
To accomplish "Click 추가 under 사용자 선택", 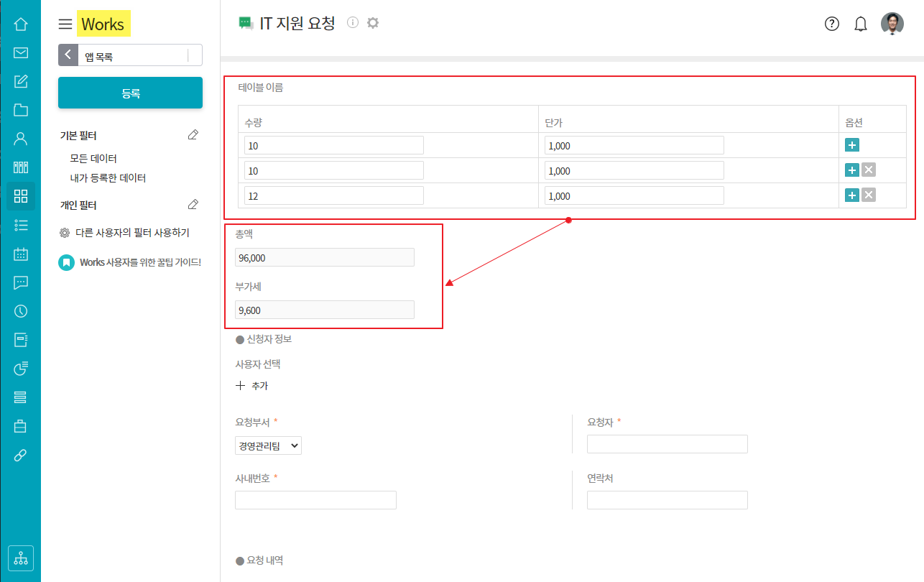I will (252, 386).
